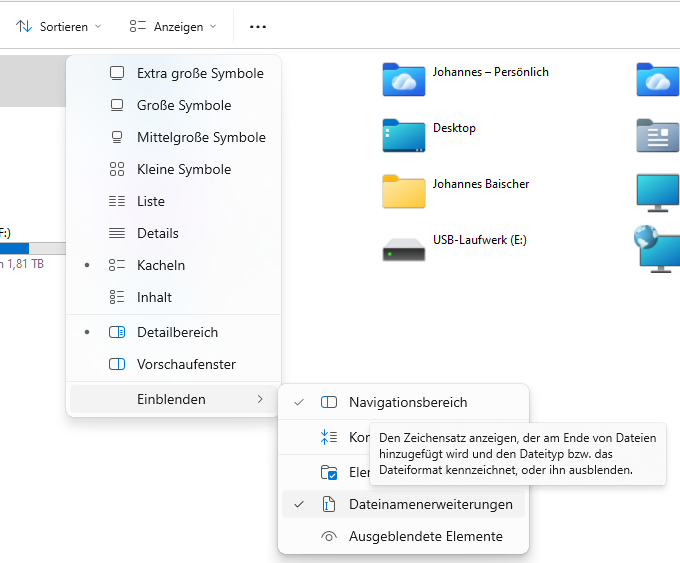Choose Große Symbole view option
The width and height of the screenshot is (680, 563).
coord(183,105)
